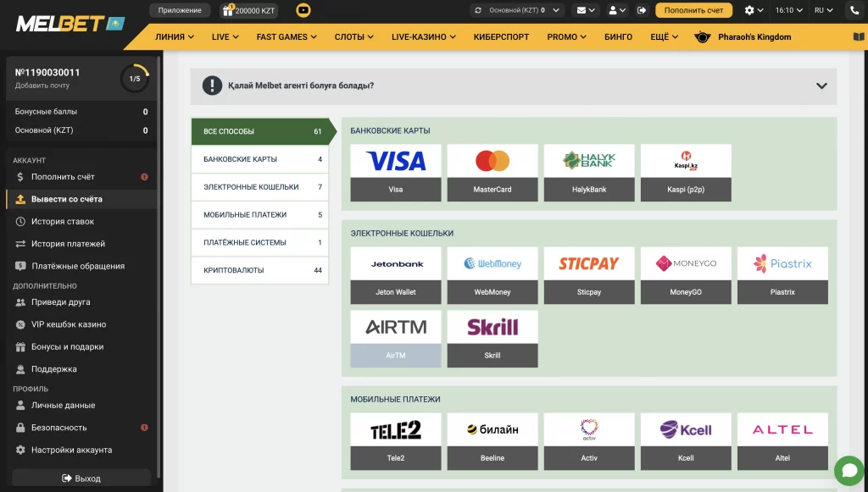Open История платежей in sidebar
This screenshot has width=868, height=492.
coord(81,244)
